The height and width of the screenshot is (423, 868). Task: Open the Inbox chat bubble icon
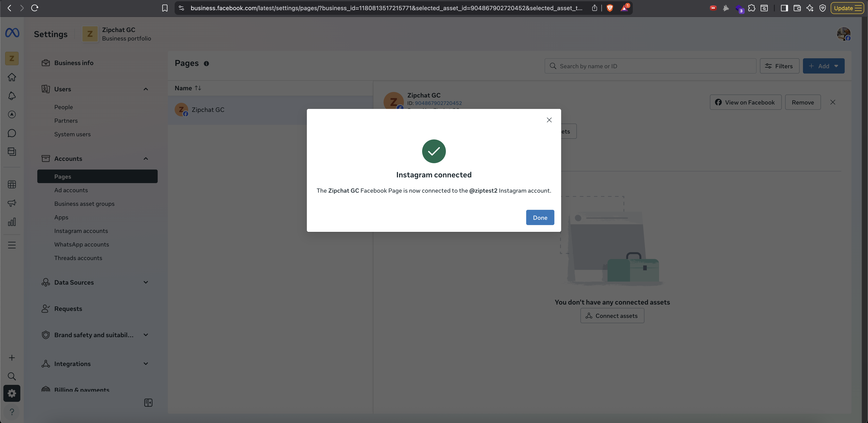coord(12,133)
